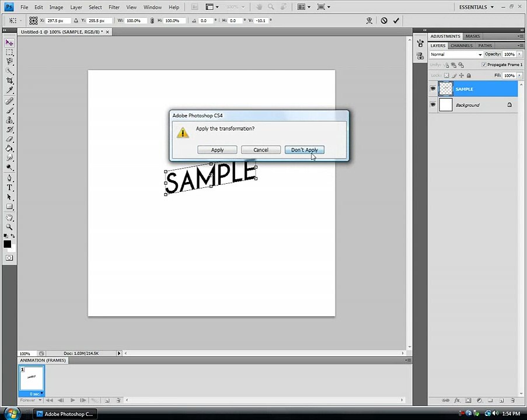Click Adobe Photoshop taskbar button
527x420 pixels.
(65, 414)
